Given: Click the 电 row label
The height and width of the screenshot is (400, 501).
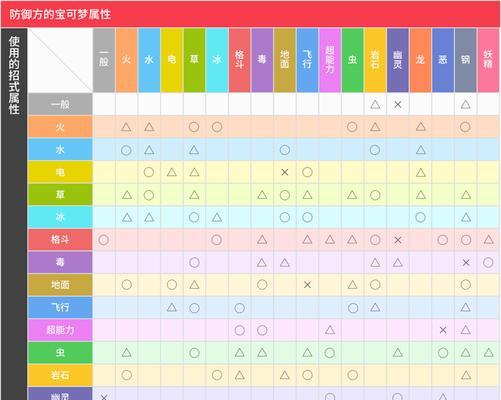Looking at the screenshot, I should (60, 172).
